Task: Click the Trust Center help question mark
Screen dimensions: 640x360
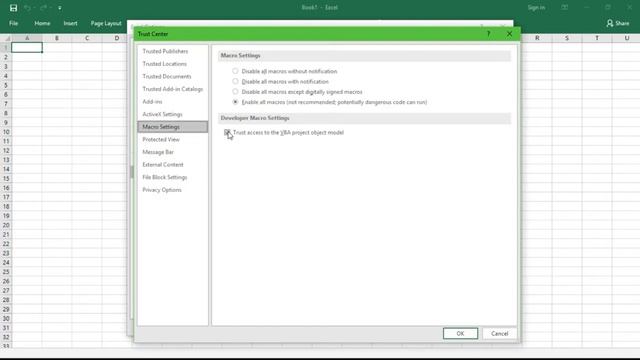Action: (488, 34)
